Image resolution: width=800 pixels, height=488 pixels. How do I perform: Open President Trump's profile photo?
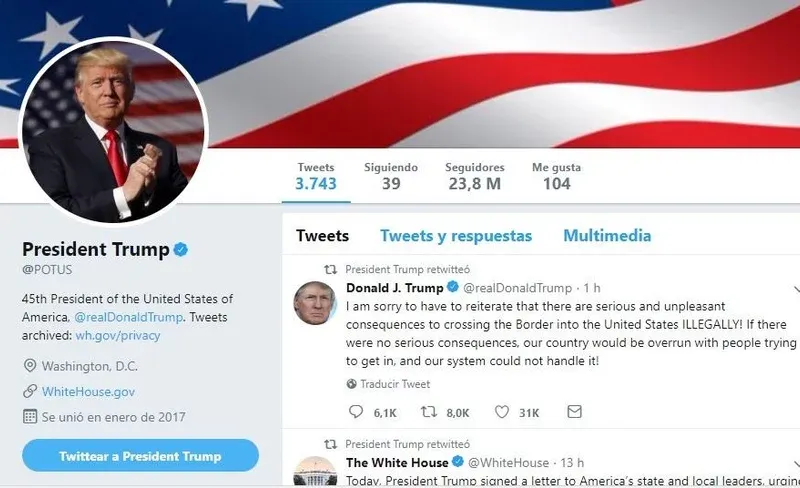pyautogui.click(x=113, y=131)
